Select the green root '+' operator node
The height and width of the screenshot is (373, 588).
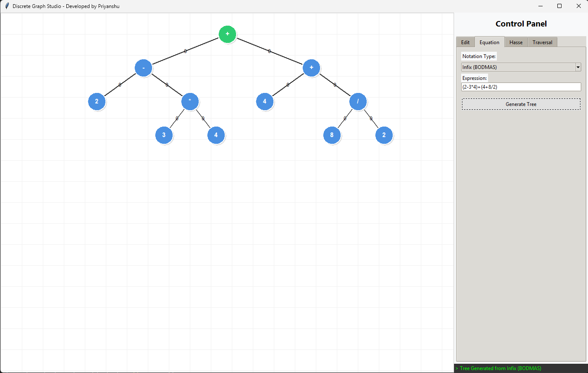pyautogui.click(x=227, y=34)
